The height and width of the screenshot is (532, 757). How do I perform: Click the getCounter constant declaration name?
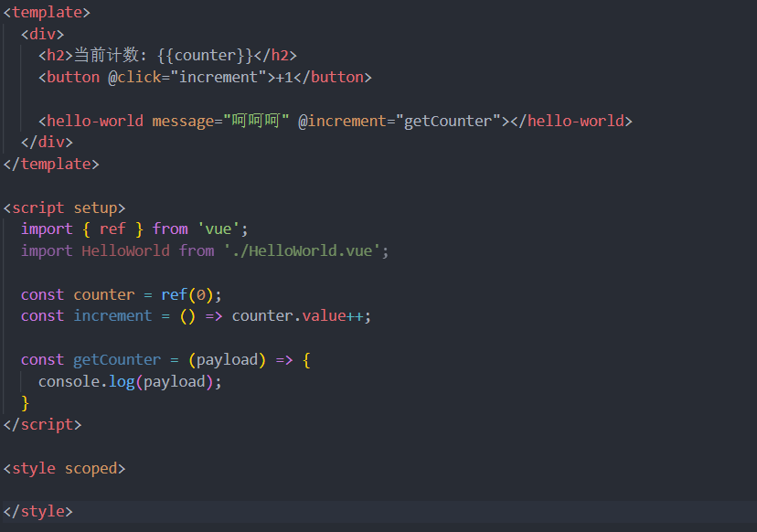click(117, 359)
